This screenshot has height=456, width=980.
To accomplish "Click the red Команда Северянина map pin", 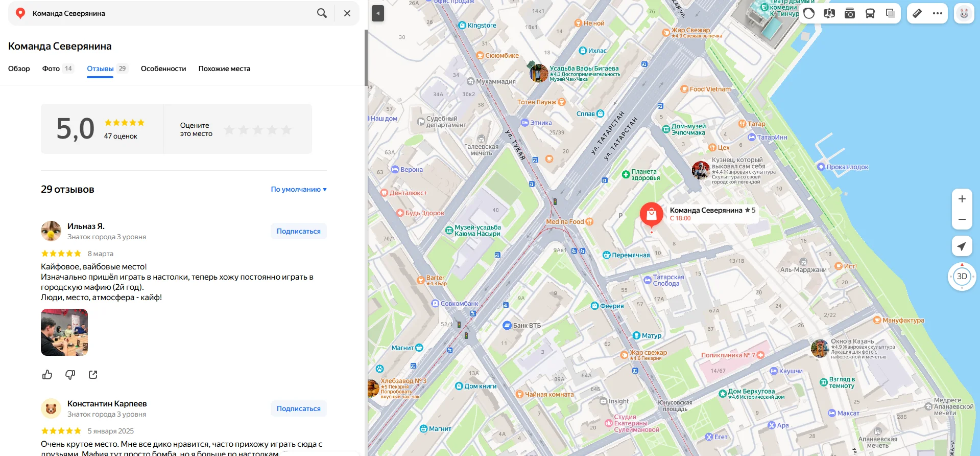I will click(x=652, y=215).
